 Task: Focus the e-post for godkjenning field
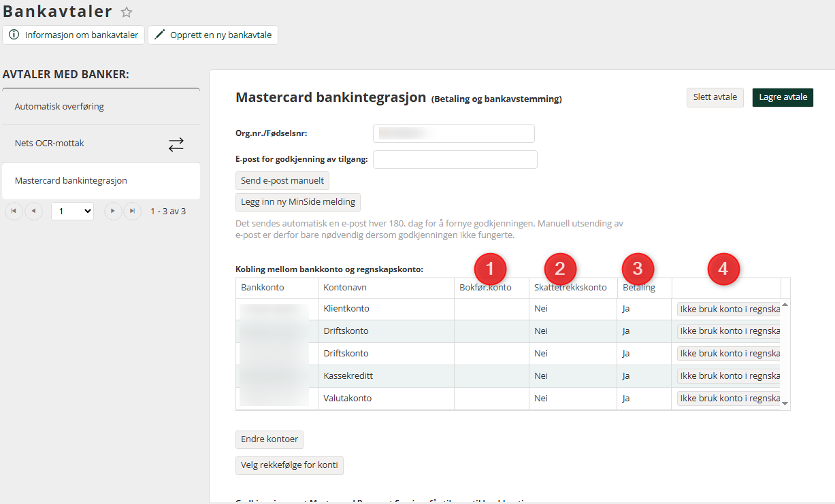coord(455,159)
